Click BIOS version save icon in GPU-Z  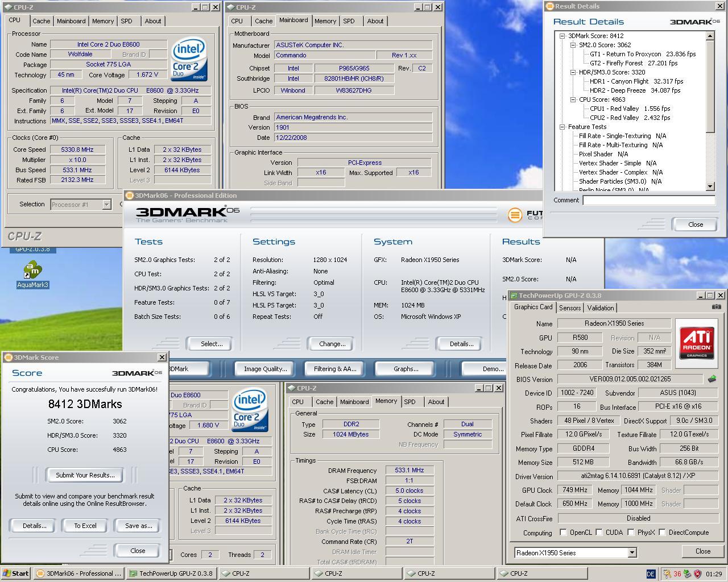pos(712,379)
